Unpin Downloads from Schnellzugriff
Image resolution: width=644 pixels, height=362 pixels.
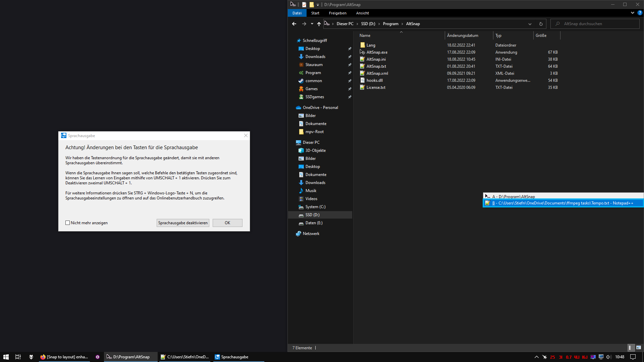350,56
